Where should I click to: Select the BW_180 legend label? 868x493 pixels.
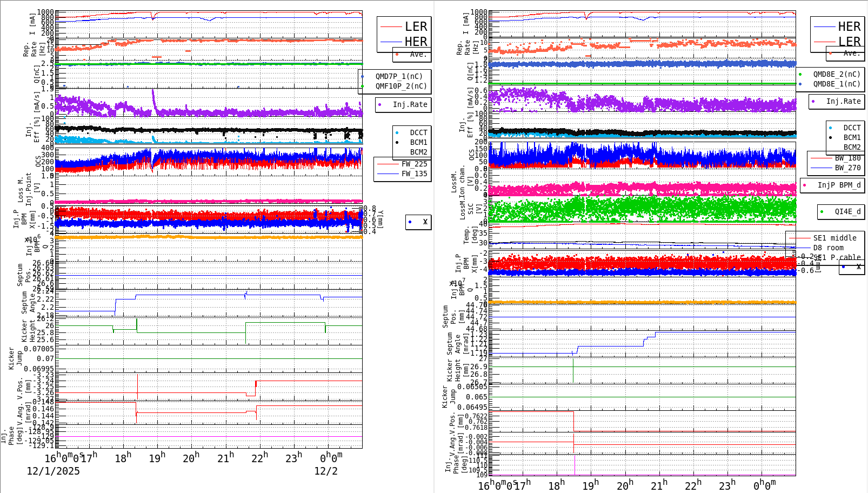(847, 158)
